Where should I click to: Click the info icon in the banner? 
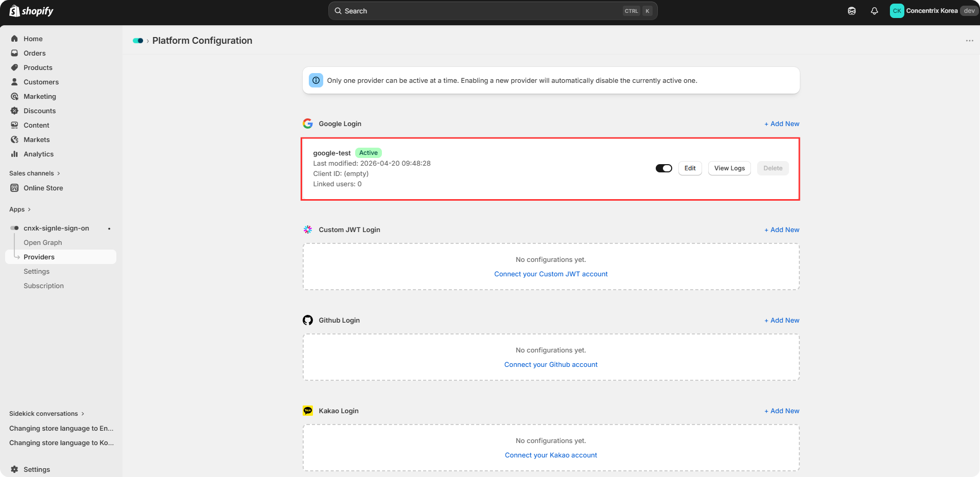coord(316,80)
